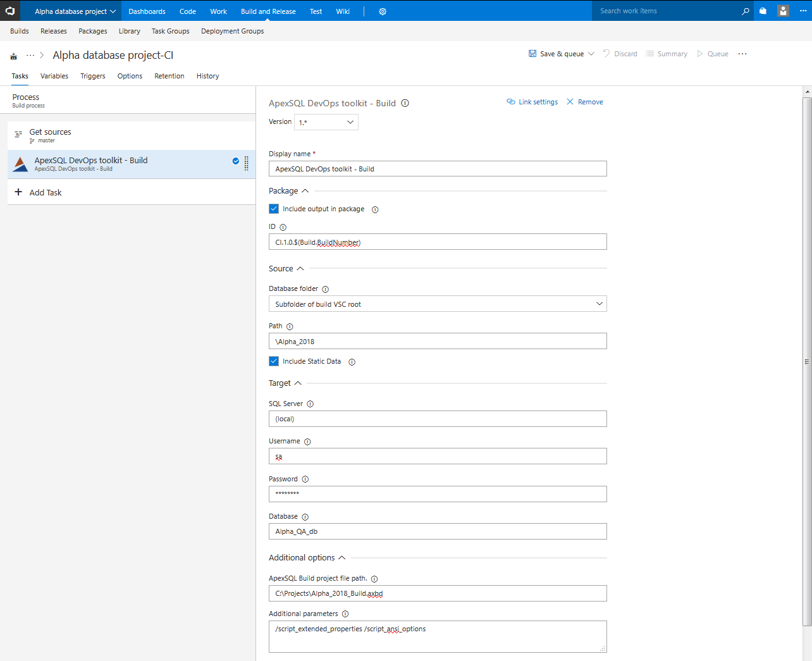
Task: Click the vertical scrollbar of task panel
Action: [x=807, y=361]
